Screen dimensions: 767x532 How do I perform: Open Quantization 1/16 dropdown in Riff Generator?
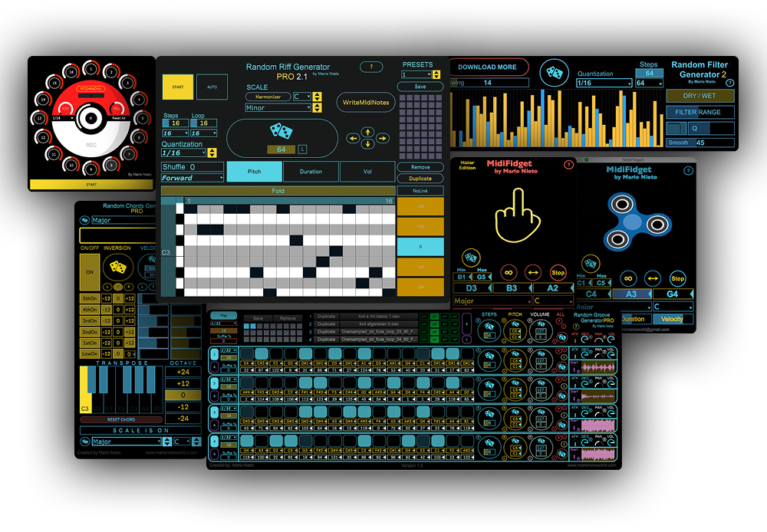[184, 153]
